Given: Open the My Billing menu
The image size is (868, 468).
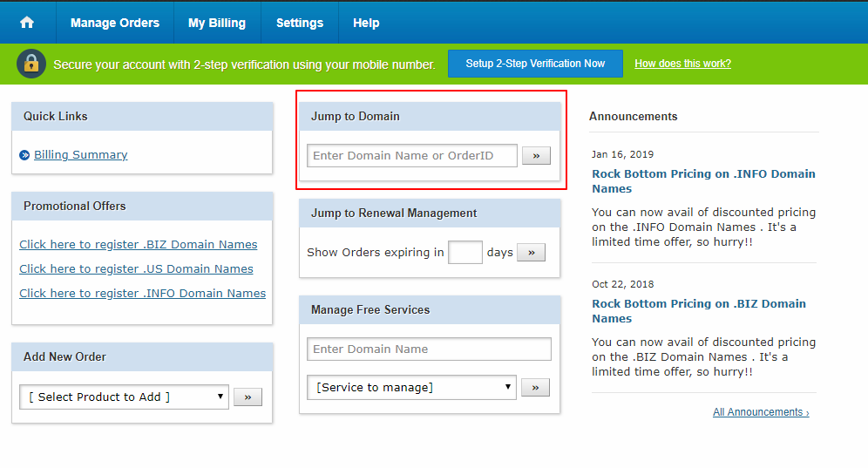Looking at the screenshot, I should 217,23.
